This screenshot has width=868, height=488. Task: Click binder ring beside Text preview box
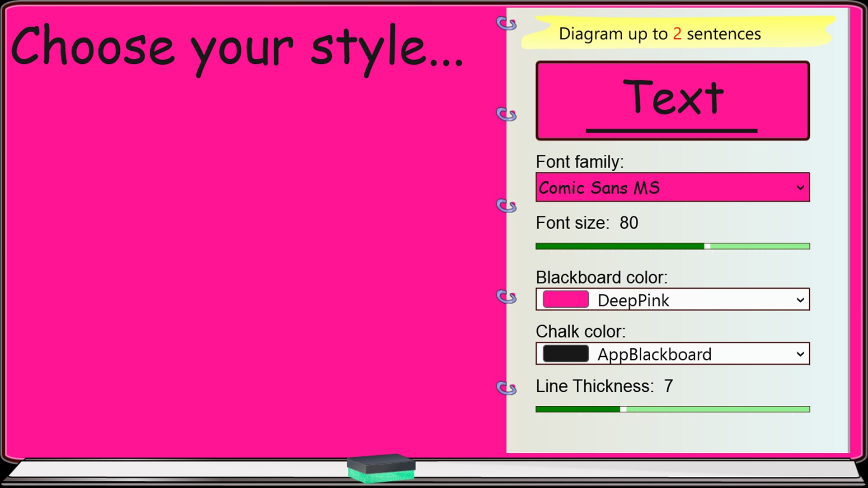[506, 114]
